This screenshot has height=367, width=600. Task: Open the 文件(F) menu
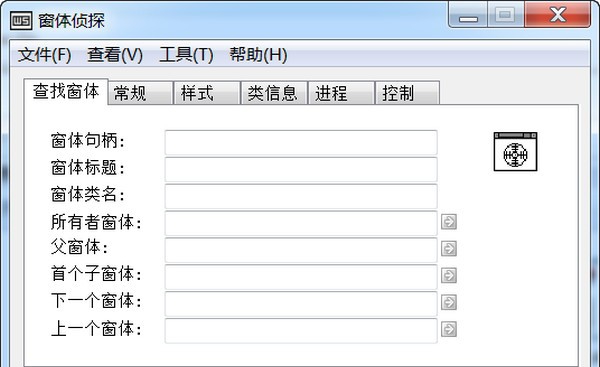(44, 54)
